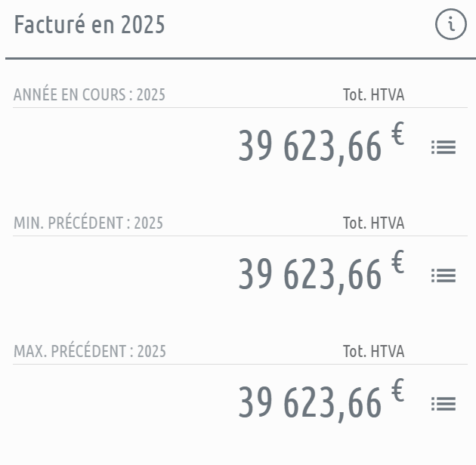
Task: Click "Tot. HTVA" in the Max. précédent row
Action: [373, 352]
